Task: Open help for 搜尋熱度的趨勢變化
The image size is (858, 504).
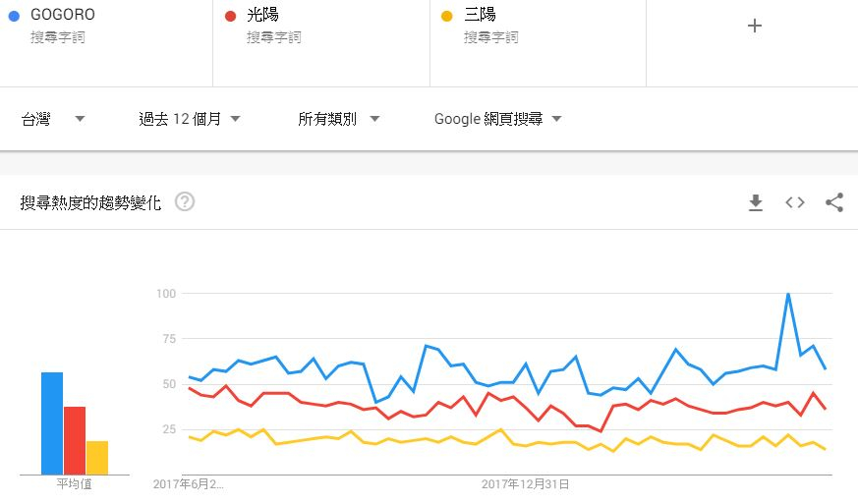Action: coord(185,202)
